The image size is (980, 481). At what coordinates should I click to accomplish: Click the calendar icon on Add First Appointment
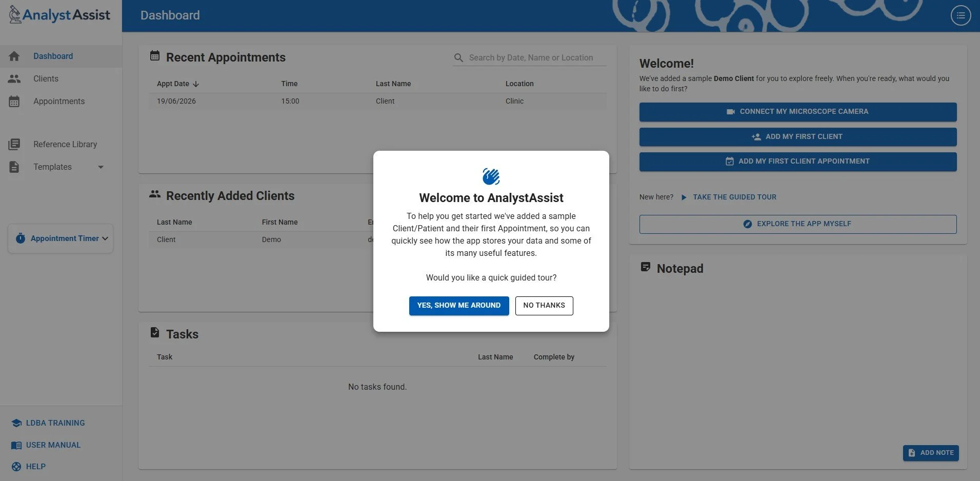tap(730, 161)
